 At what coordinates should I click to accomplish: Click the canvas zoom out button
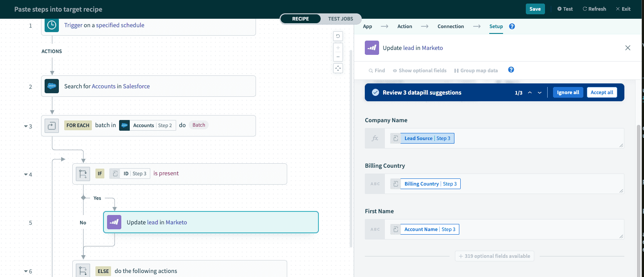[338, 57]
